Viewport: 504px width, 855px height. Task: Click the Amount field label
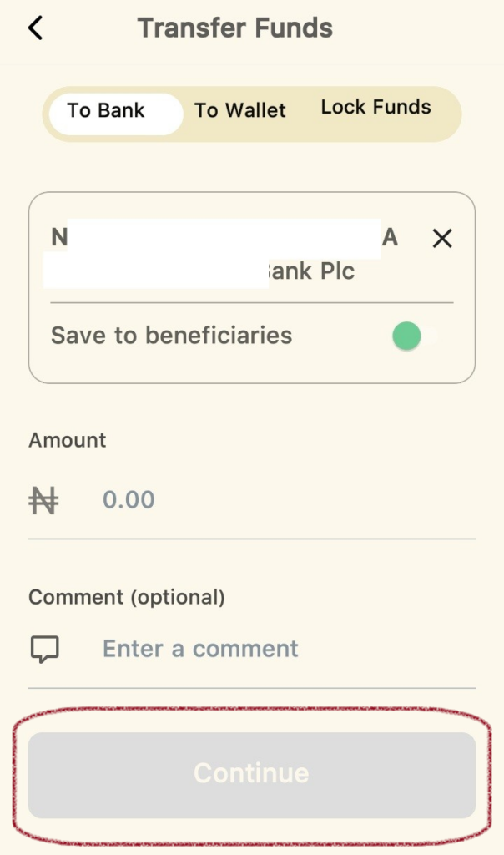(x=68, y=440)
